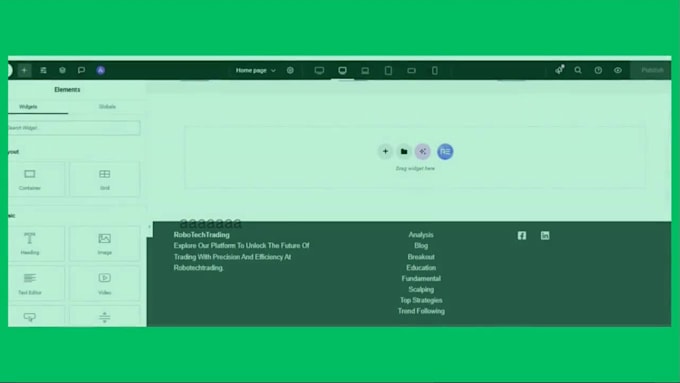Click the add element plus button in top bar
This screenshot has height=383, width=680.
point(24,70)
